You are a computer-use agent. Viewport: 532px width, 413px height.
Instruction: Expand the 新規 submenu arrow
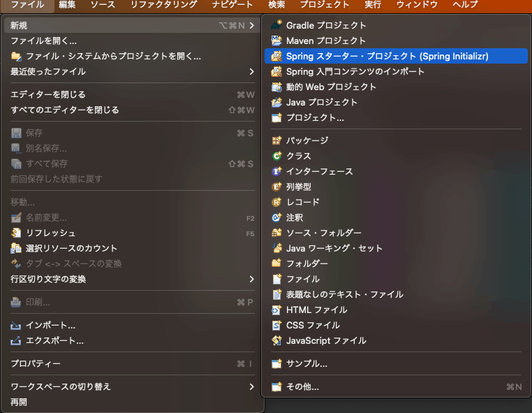click(251, 25)
